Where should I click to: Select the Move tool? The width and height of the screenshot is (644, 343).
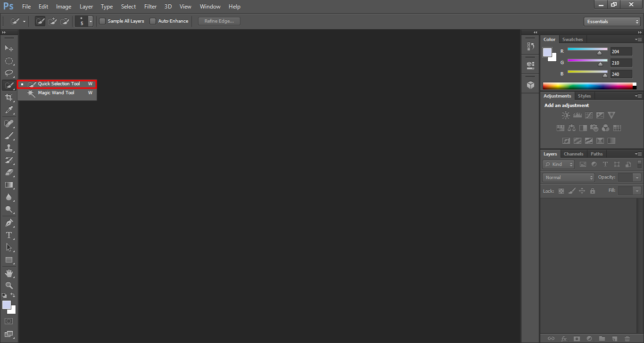8,48
